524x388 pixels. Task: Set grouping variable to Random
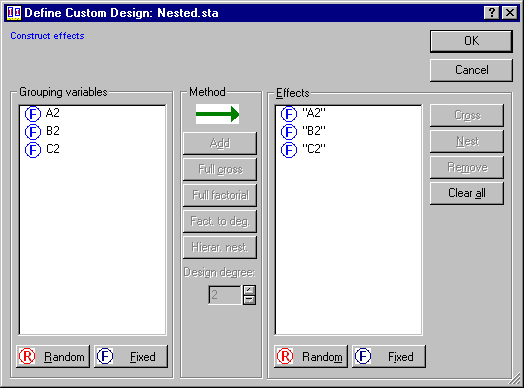pyautogui.click(x=53, y=357)
